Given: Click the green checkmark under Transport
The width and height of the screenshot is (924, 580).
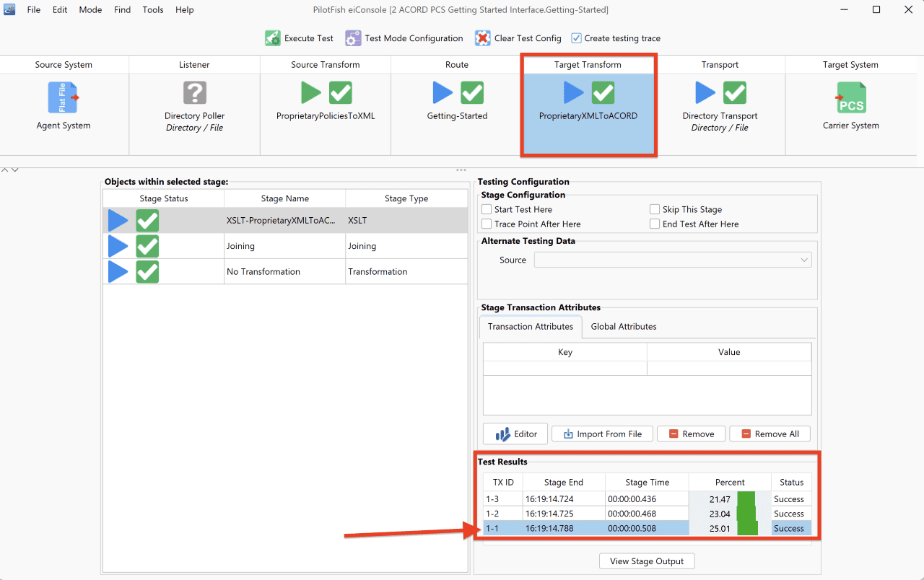Looking at the screenshot, I should click(x=735, y=93).
